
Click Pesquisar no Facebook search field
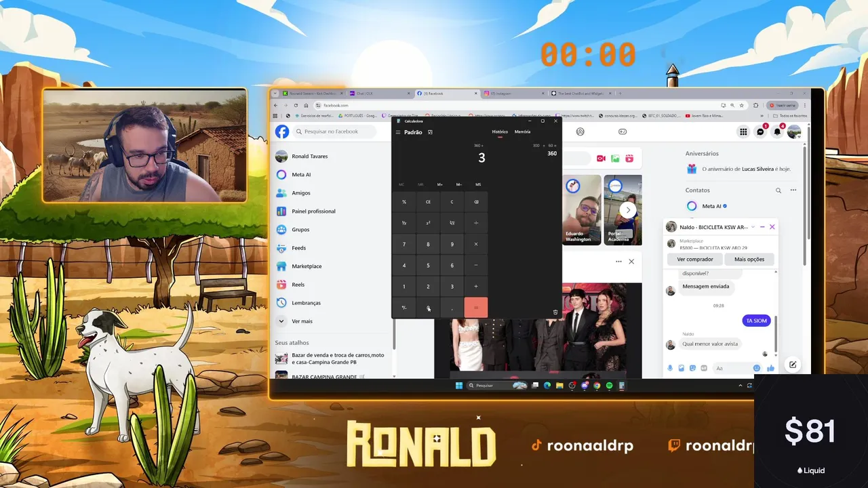click(335, 131)
